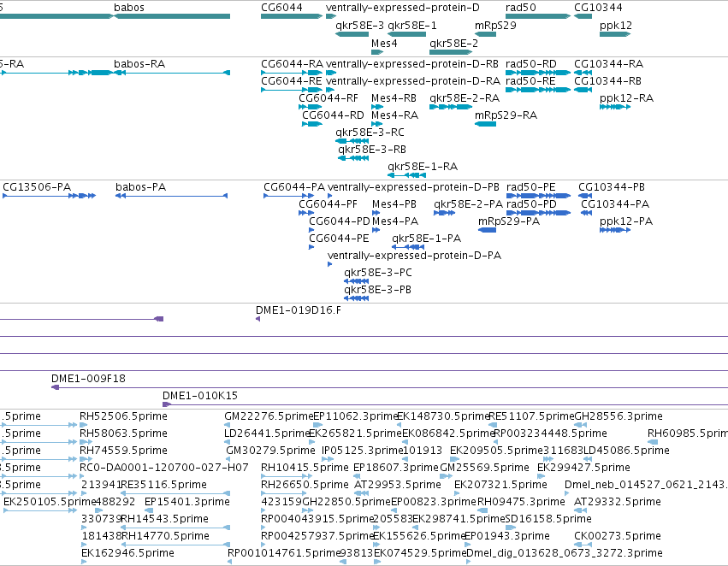
Task: Click the ventrally-expressed-protein-D-RB transcript label
Action: coord(412,64)
